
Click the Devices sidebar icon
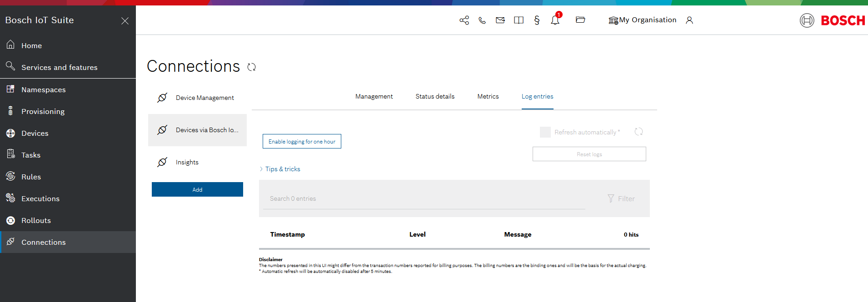10,133
